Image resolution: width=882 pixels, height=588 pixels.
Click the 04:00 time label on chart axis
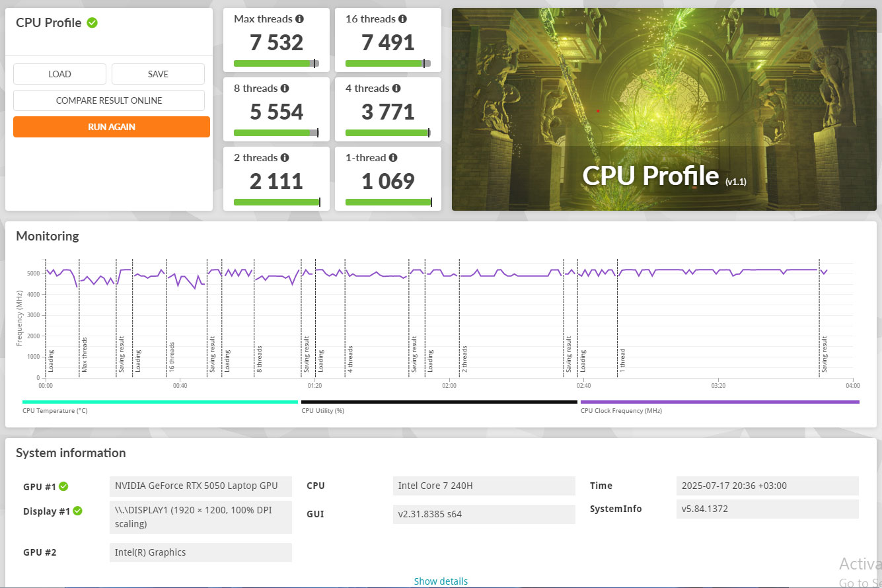853,385
